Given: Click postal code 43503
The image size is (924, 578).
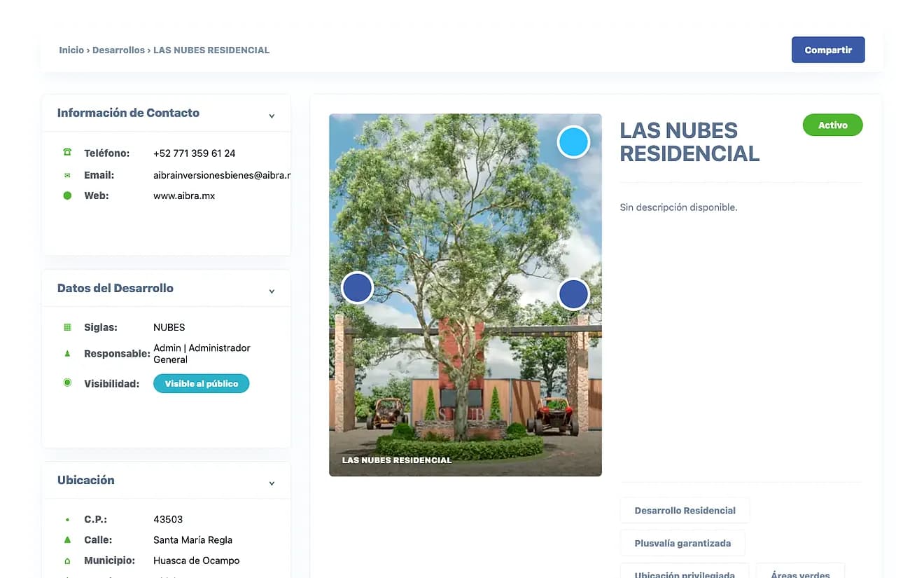Looking at the screenshot, I should [x=168, y=519].
